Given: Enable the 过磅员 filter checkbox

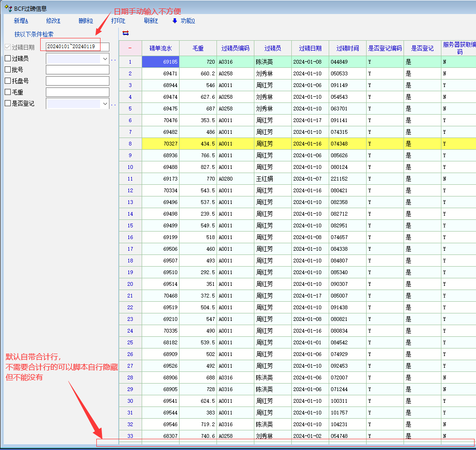Looking at the screenshot, I should (7, 58).
